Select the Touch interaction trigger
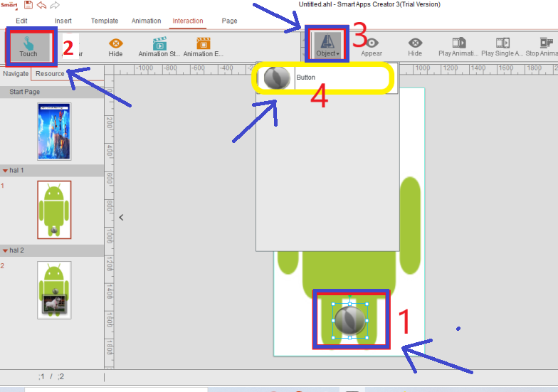Viewport: 558px width, 392px height. pyautogui.click(x=28, y=47)
